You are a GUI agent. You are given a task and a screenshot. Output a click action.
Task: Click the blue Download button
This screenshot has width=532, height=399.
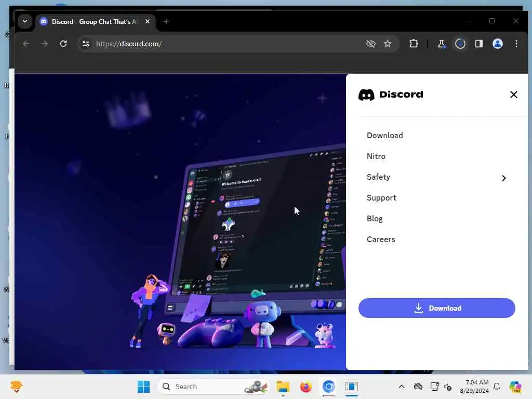[436, 308]
